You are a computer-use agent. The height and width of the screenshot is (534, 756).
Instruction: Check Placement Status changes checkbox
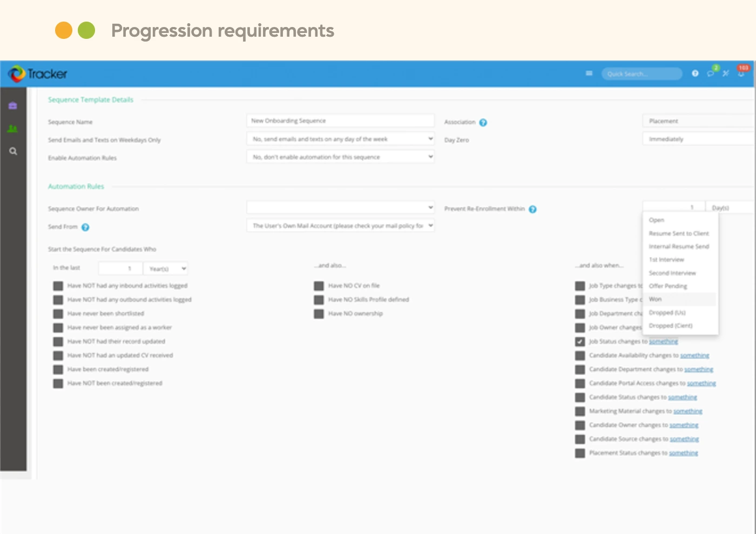580,453
